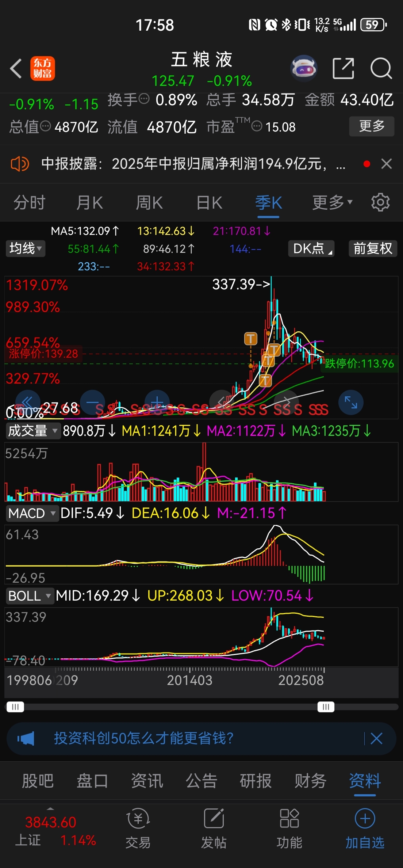
Task: Tap the NFC status bar icon
Action: pos(254,25)
